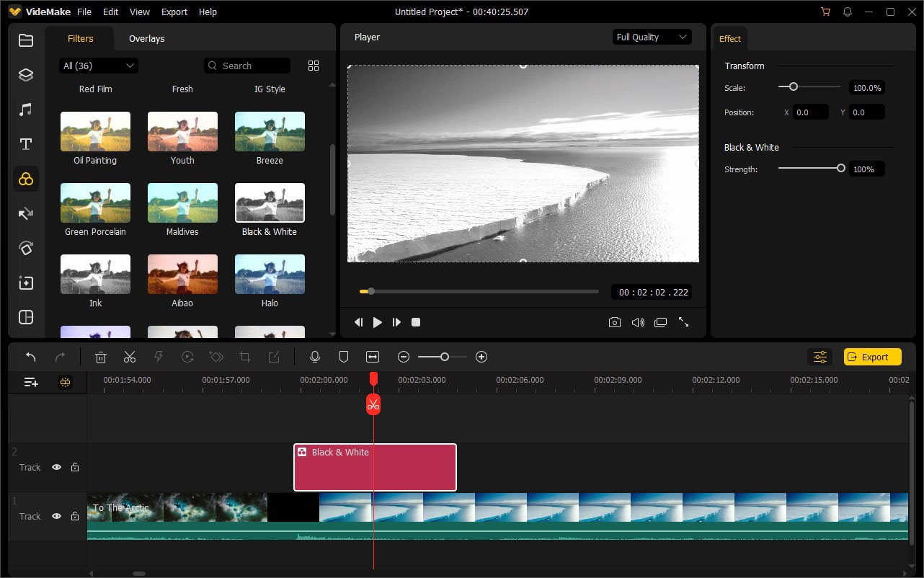Viewport: 924px width, 578px height.
Task: Open the Media panel in the sidebar
Action: coord(26,40)
